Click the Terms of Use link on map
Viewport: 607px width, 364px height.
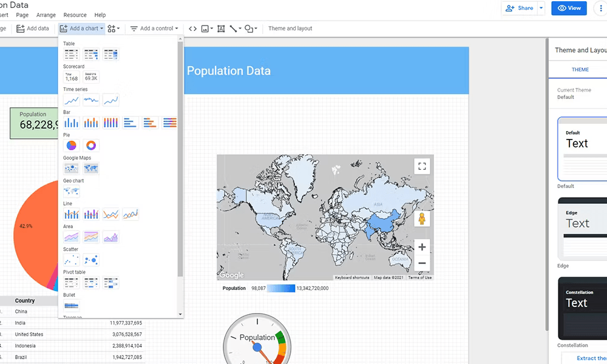pos(419,278)
